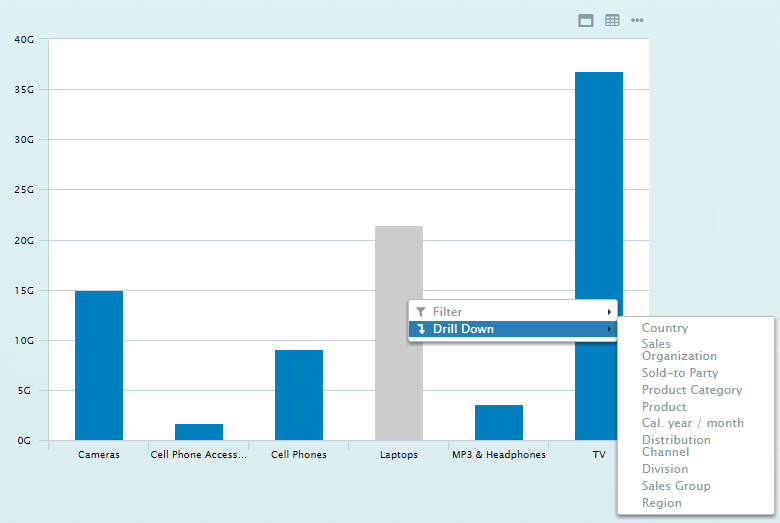Pick Product Category from the submenu
780x523 pixels.
point(692,390)
